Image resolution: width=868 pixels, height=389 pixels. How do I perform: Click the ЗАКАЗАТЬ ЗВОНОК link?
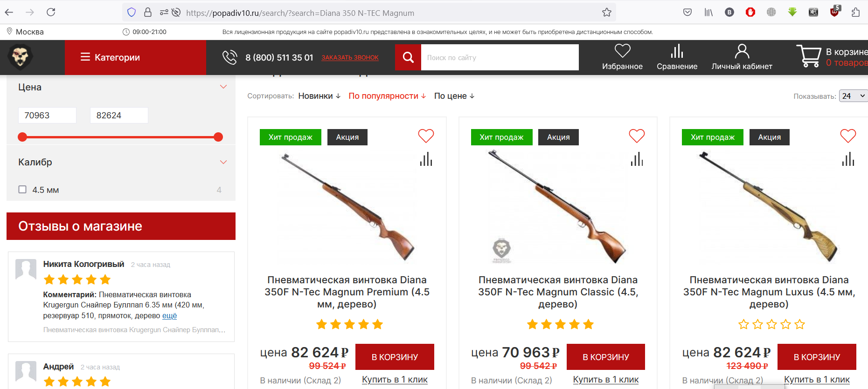[350, 58]
